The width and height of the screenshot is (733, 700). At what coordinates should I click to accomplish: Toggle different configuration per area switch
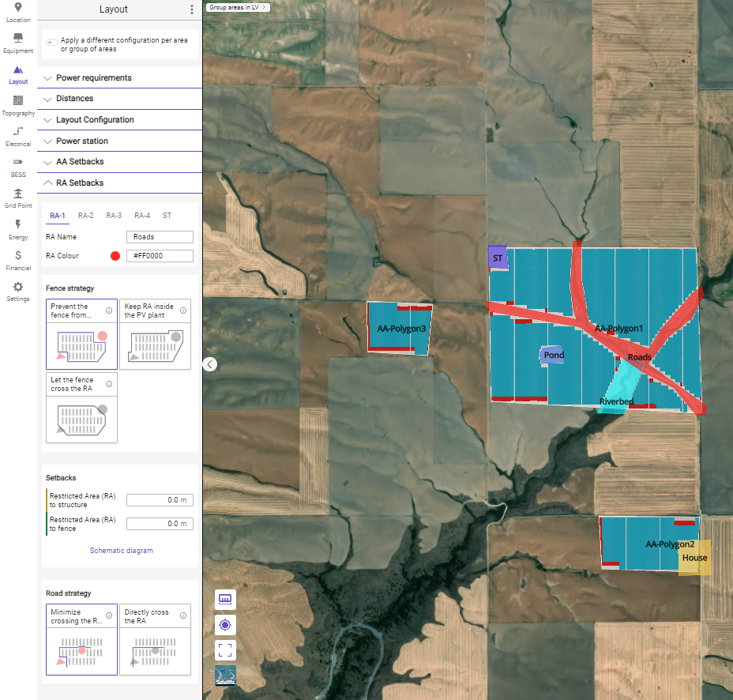click(52, 42)
